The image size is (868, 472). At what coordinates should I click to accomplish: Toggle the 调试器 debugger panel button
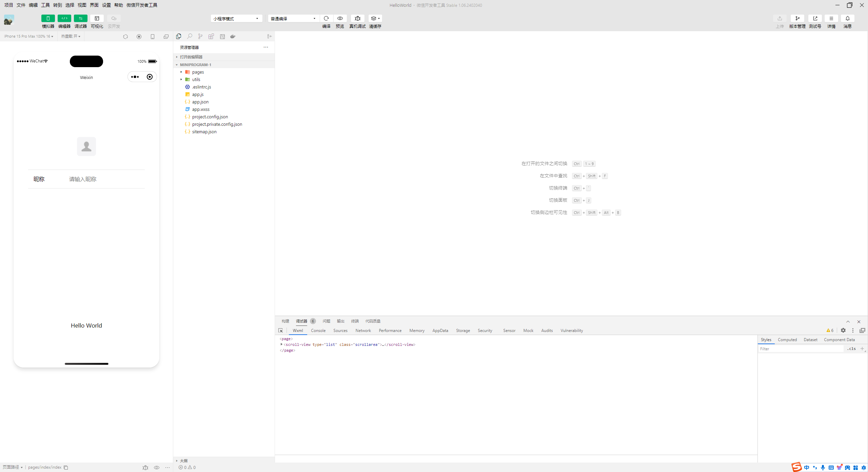coord(80,18)
